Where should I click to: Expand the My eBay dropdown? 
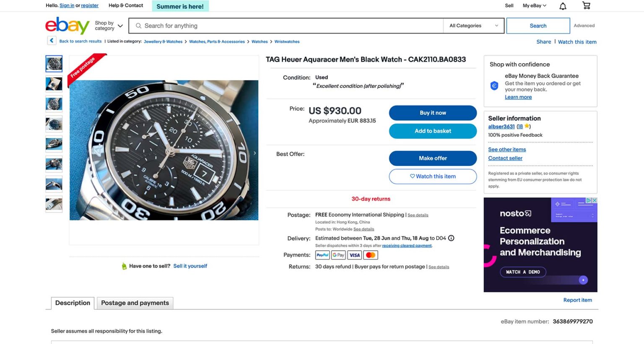(534, 5)
